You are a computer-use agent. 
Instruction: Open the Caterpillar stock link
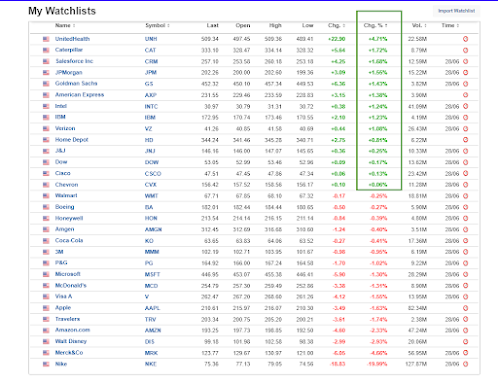tap(69, 50)
